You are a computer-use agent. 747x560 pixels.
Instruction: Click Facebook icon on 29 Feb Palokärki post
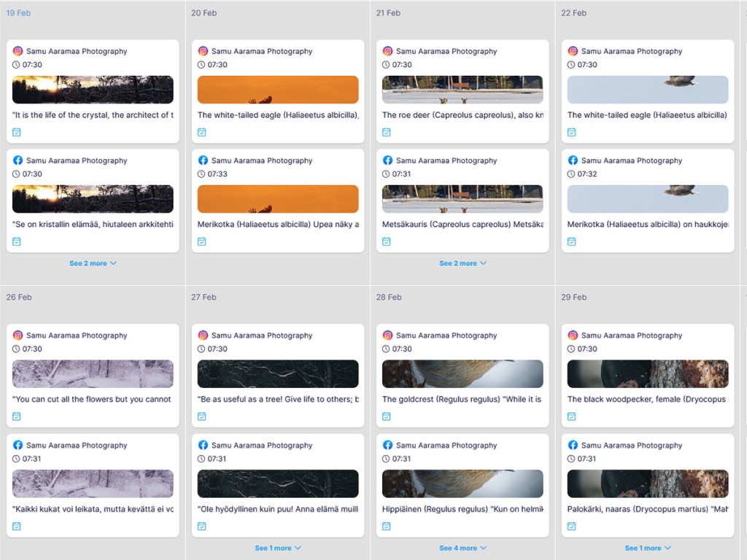[x=573, y=445]
